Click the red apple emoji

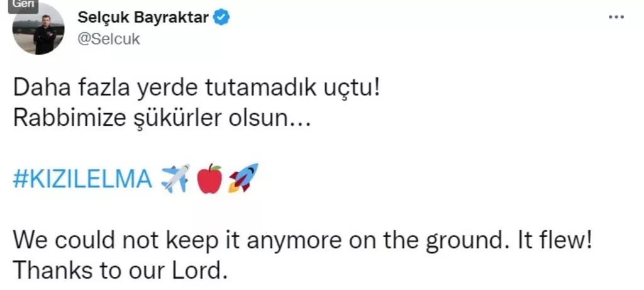tap(209, 178)
